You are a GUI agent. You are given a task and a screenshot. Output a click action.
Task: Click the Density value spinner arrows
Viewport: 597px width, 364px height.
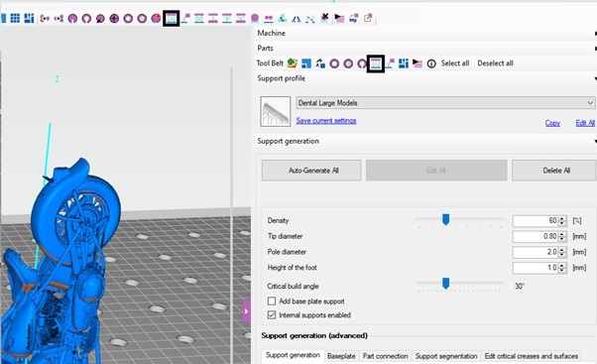pyautogui.click(x=562, y=221)
